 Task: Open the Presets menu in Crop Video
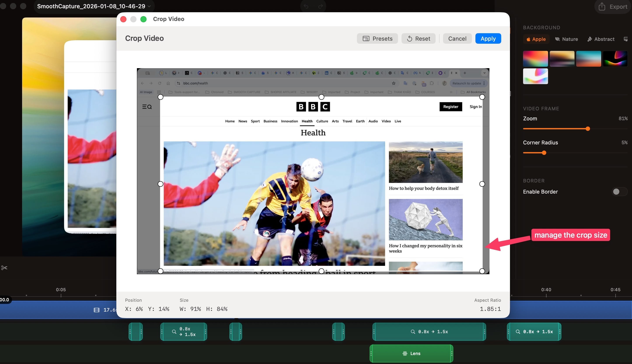377,38
